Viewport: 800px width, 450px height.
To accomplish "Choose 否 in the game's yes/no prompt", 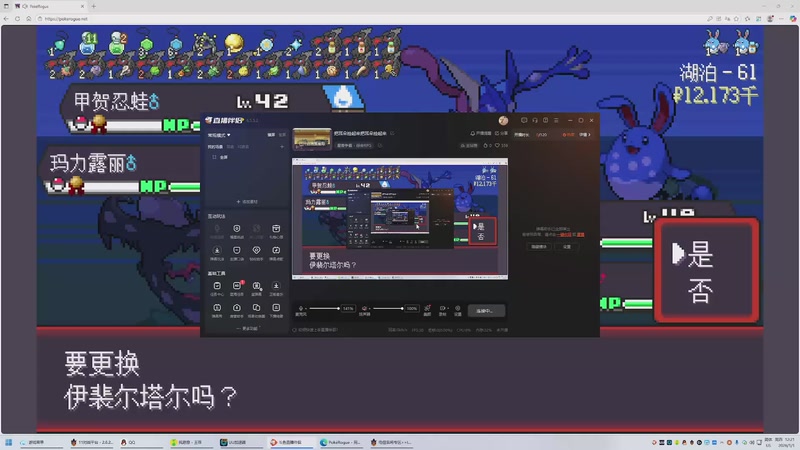I will coord(700,291).
